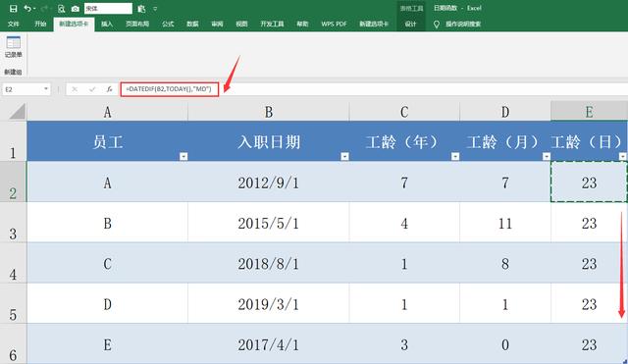Open the 员工 column filter dropdown
The height and width of the screenshot is (364, 628).
[x=183, y=156]
